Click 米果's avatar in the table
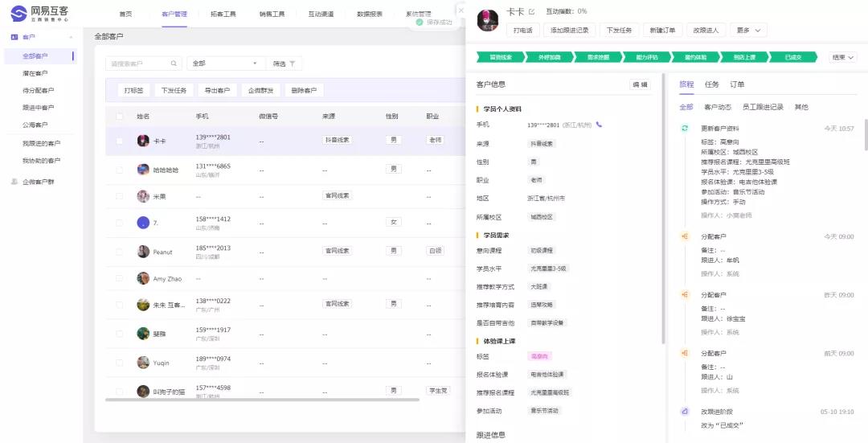Image resolution: width=868 pixels, height=443 pixels. click(x=143, y=196)
